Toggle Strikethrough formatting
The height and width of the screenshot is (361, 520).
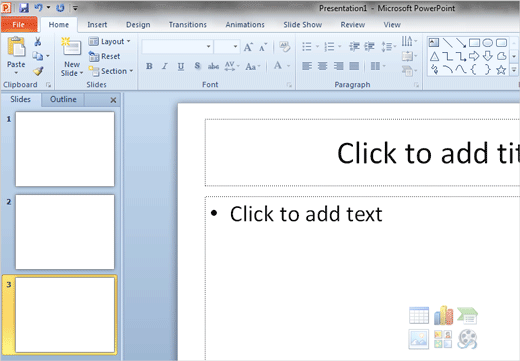[x=213, y=66]
